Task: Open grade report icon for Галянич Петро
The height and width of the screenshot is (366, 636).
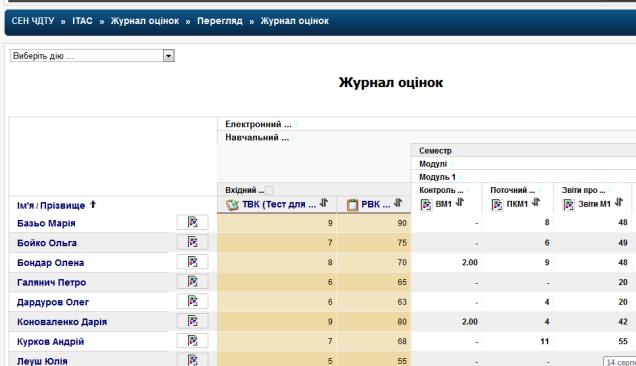Action: [193, 281]
